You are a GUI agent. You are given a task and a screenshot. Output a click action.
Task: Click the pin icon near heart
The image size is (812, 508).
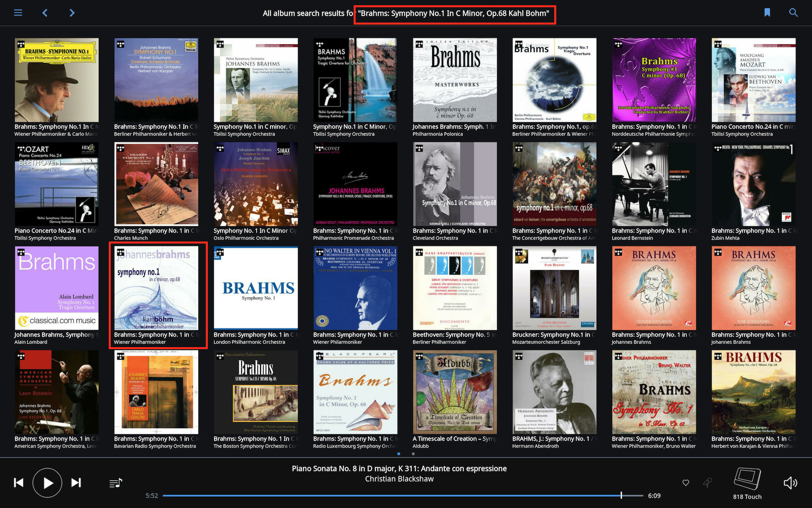pyautogui.click(x=707, y=483)
